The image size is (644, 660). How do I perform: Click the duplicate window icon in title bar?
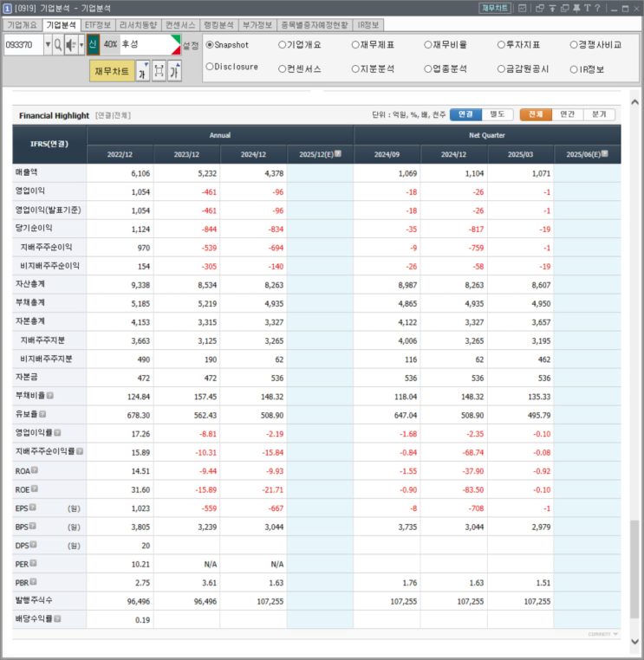[564, 8]
